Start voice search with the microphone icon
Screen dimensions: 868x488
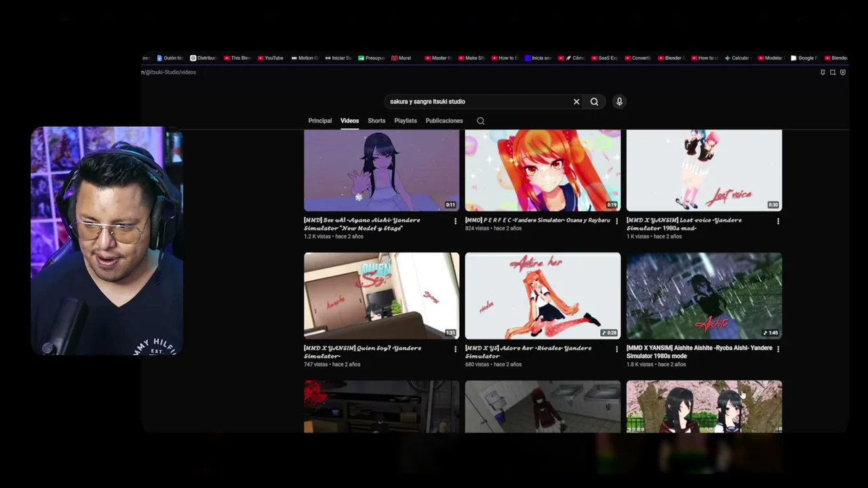click(x=619, y=102)
